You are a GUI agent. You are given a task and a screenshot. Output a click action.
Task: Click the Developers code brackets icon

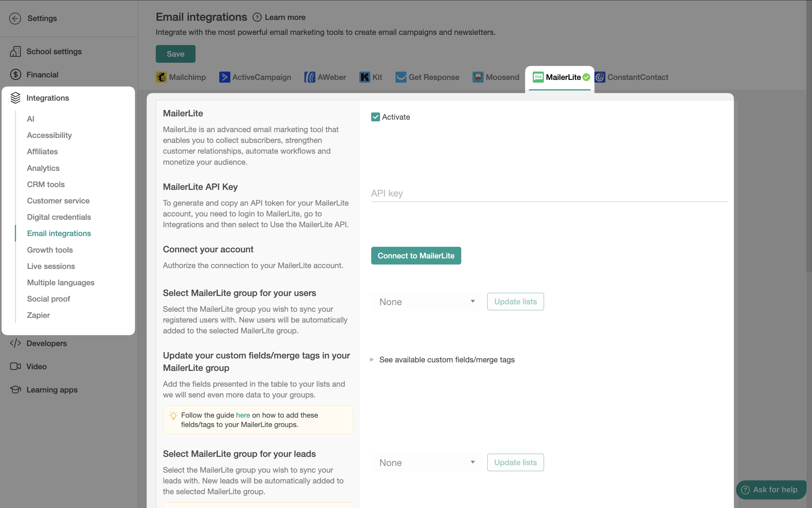pos(15,343)
